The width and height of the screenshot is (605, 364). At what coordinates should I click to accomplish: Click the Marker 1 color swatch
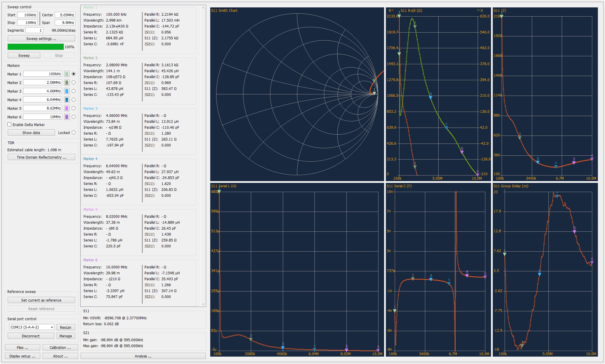point(67,74)
